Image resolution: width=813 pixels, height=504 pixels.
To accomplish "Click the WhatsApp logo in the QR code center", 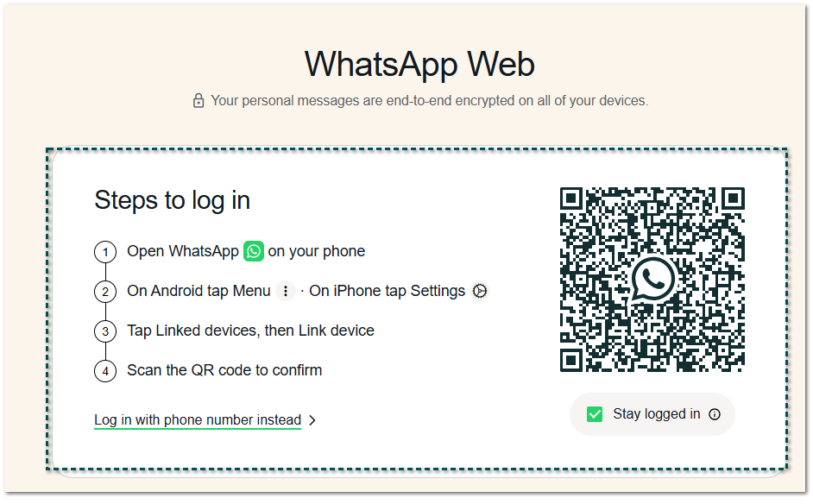I will [652, 280].
